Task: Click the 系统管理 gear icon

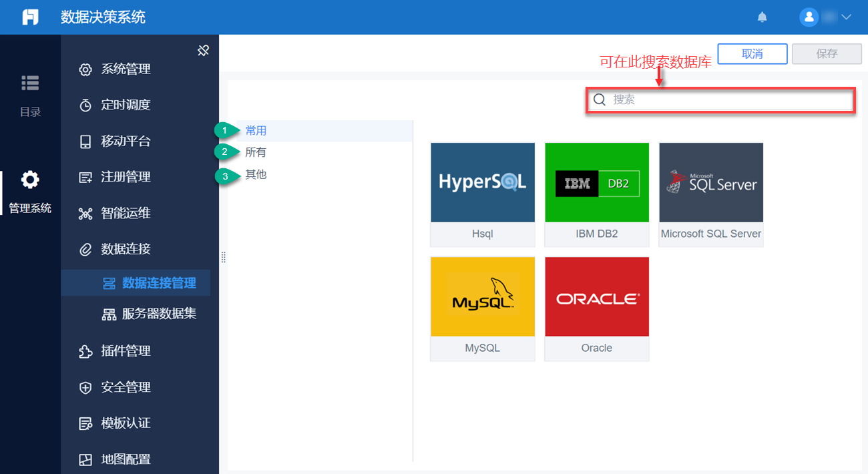Action: (x=85, y=69)
